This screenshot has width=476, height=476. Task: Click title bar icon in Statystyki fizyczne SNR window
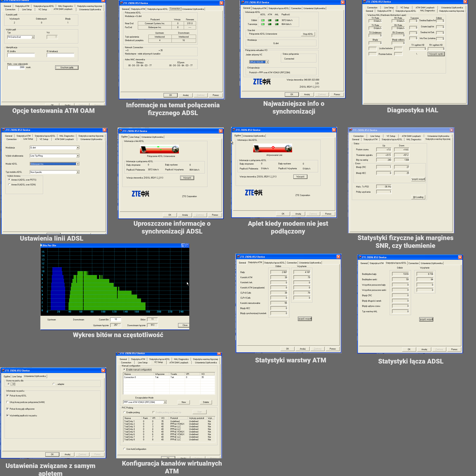(x=350, y=130)
